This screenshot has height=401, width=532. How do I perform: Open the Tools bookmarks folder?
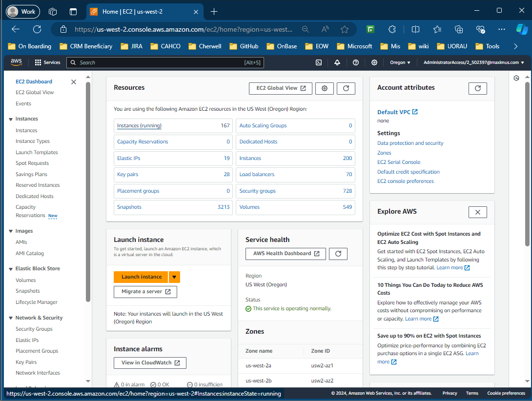coord(488,46)
